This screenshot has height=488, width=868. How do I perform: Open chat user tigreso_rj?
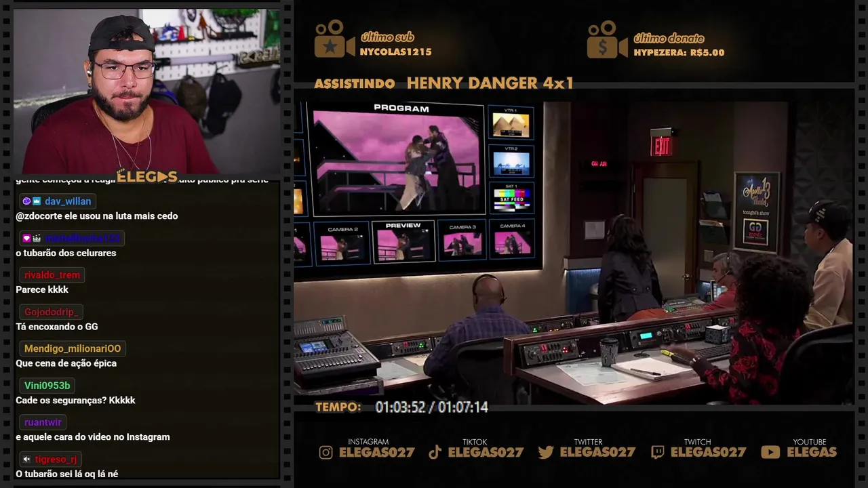56,459
